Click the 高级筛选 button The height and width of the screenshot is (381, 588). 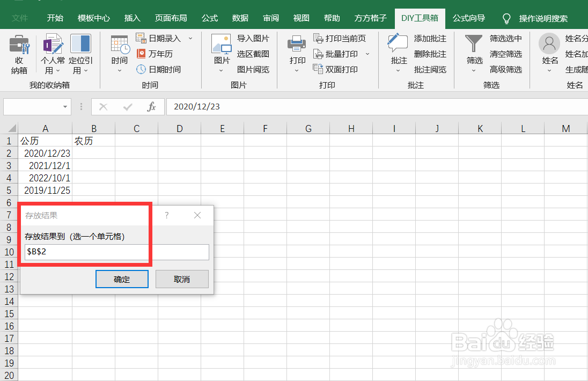506,69
